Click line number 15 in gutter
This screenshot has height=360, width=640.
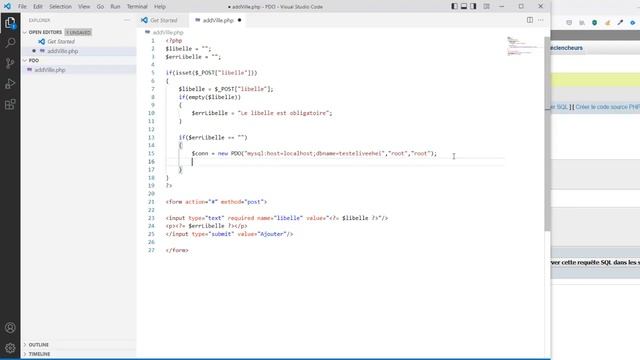coord(151,153)
